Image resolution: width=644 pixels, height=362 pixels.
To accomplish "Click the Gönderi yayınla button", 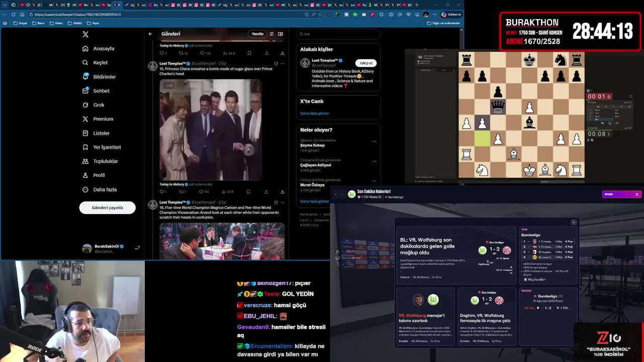I will click(107, 208).
